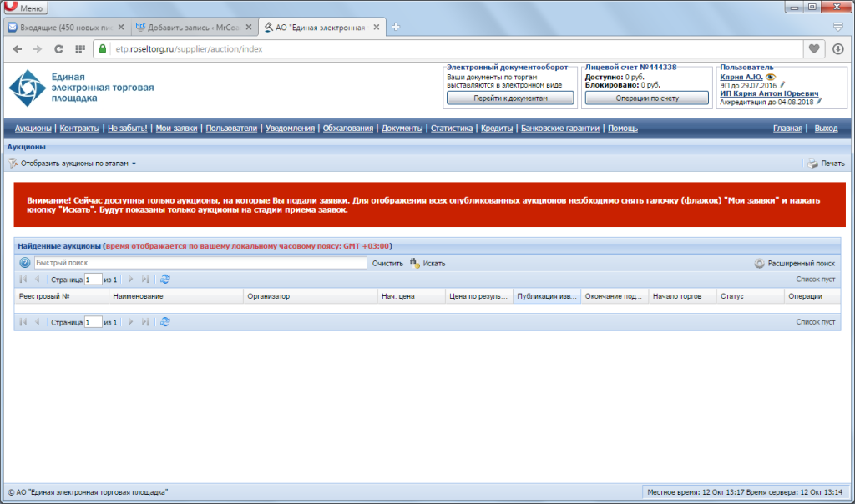This screenshot has height=504, width=855.
Task: Click the green security padlock icon
Action: (103, 49)
